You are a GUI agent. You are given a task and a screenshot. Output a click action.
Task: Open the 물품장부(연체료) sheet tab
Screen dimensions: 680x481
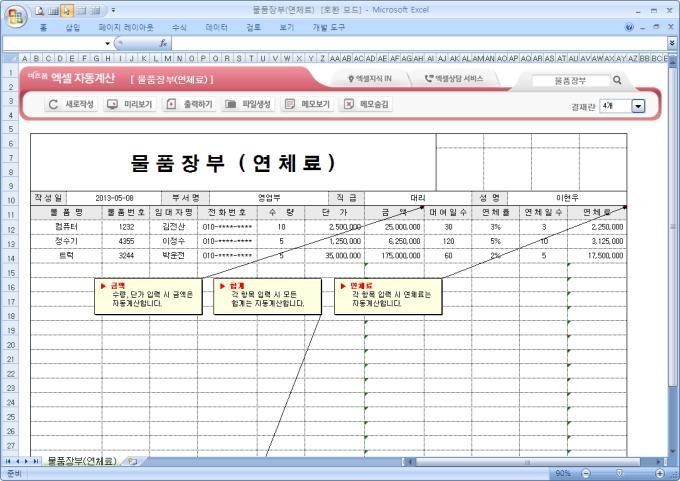81,461
